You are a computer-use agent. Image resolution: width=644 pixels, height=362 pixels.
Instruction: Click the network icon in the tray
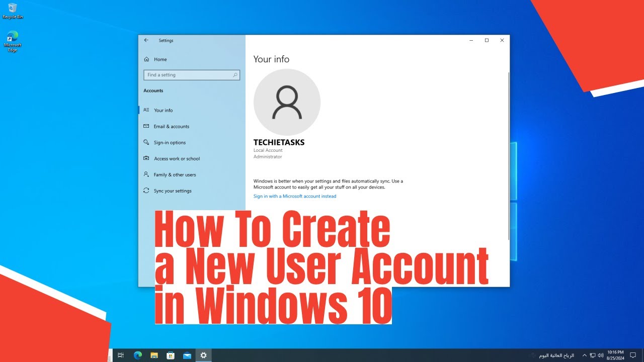click(x=593, y=355)
